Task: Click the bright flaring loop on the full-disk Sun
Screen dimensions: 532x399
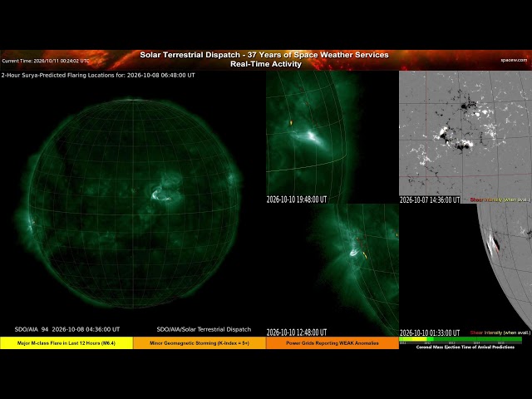Action: 161,194
